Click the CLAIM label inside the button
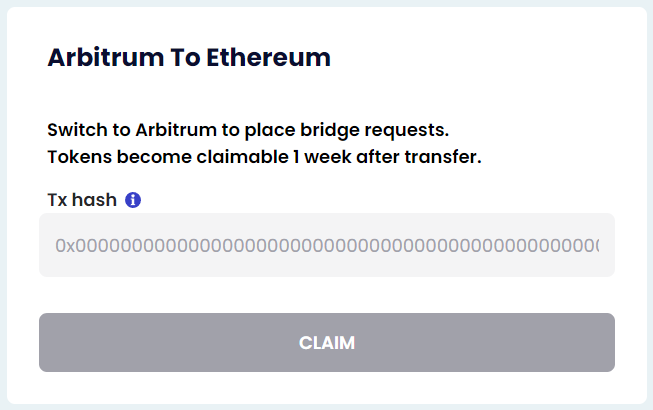The width and height of the screenshot is (653, 410). pyautogui.click(x=327, y=343)
